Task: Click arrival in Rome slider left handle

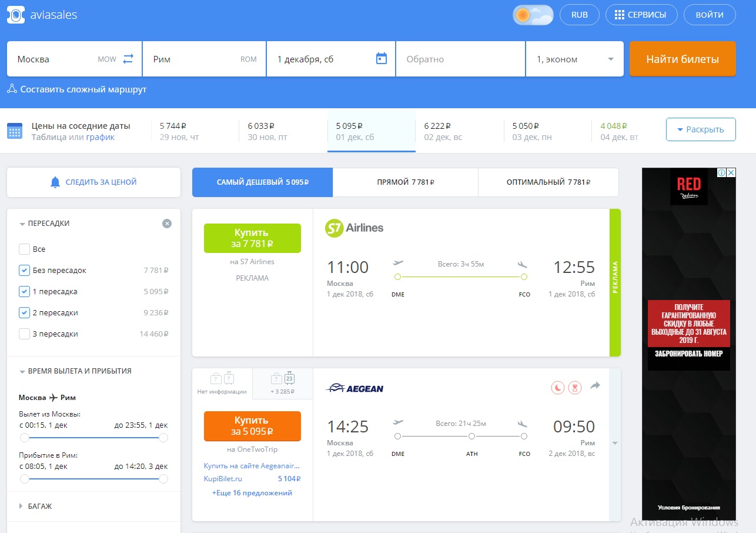Action: (24, 479)
